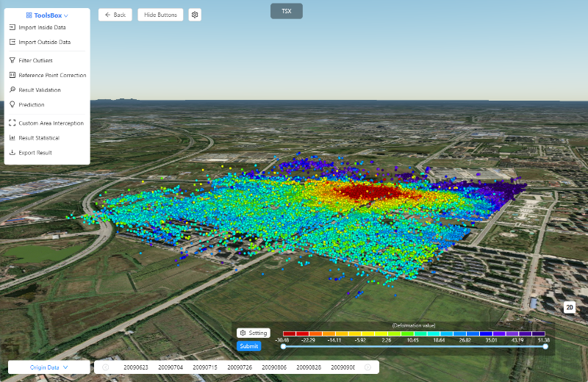Click the TSX label button
The width and height of the screenshot is (588, 382).
[287, 11]
